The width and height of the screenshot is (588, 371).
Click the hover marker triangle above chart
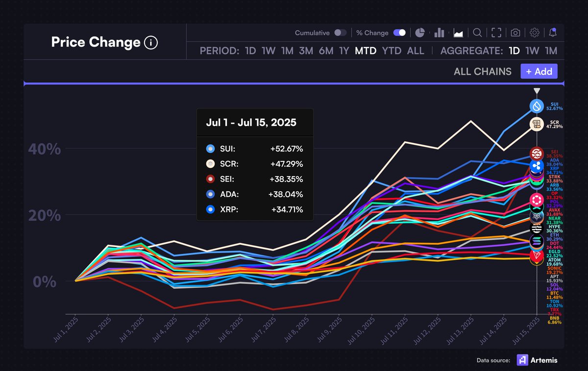pos(537,91)
